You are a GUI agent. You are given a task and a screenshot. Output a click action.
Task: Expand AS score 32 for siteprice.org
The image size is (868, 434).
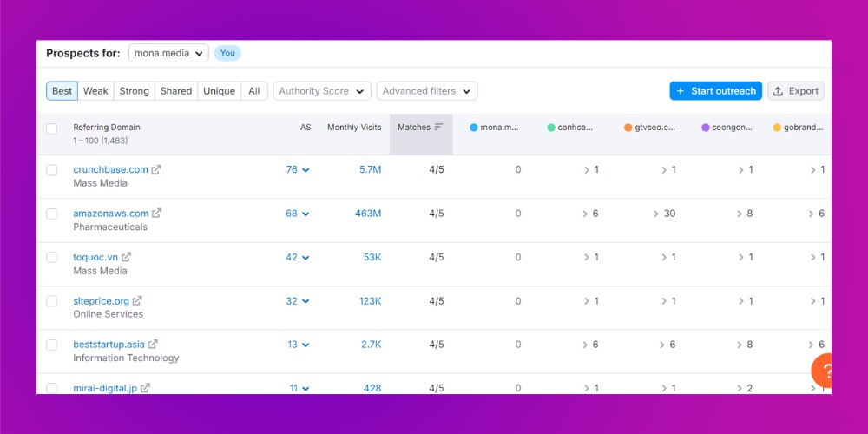(297, 300)
